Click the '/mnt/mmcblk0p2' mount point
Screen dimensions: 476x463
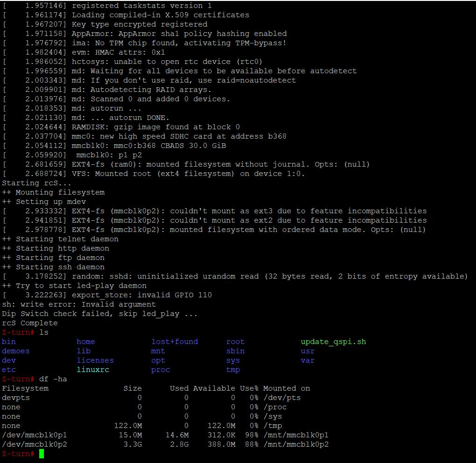pyautogui.click(x=296, y=444)
